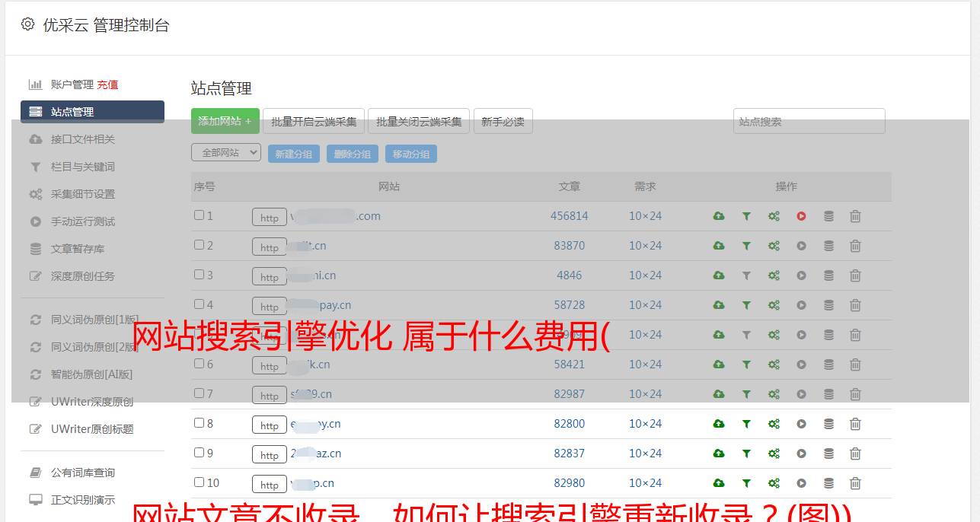Open the settings gears icon in row 3
Image resolution: width=980 pixels, height=522 pixels.
click(x=774, y=275)
